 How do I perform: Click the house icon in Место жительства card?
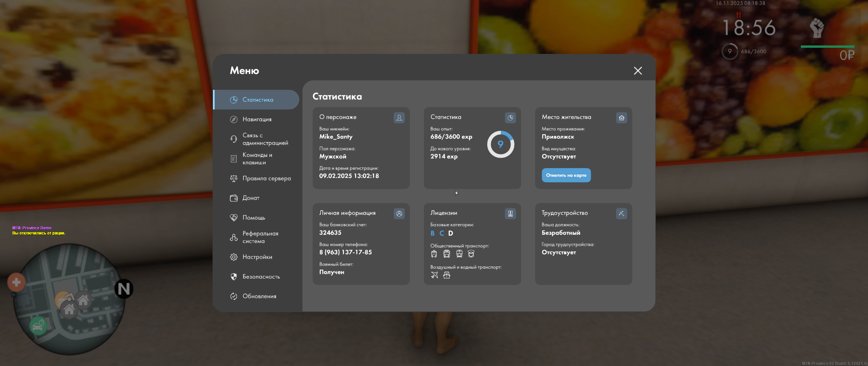[x=621, y=118]
